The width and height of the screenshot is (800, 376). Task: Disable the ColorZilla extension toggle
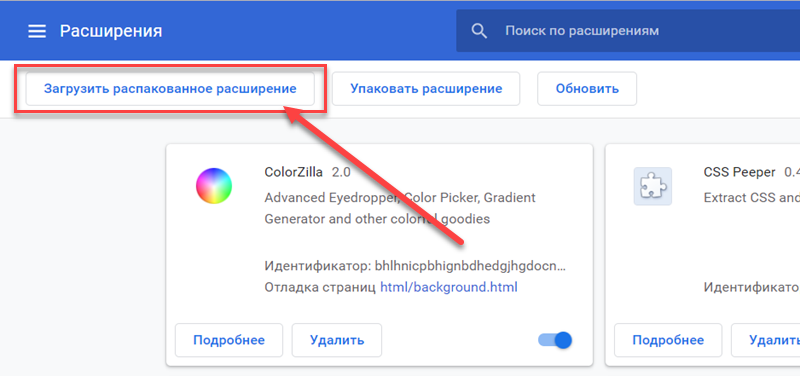point(555,340)
